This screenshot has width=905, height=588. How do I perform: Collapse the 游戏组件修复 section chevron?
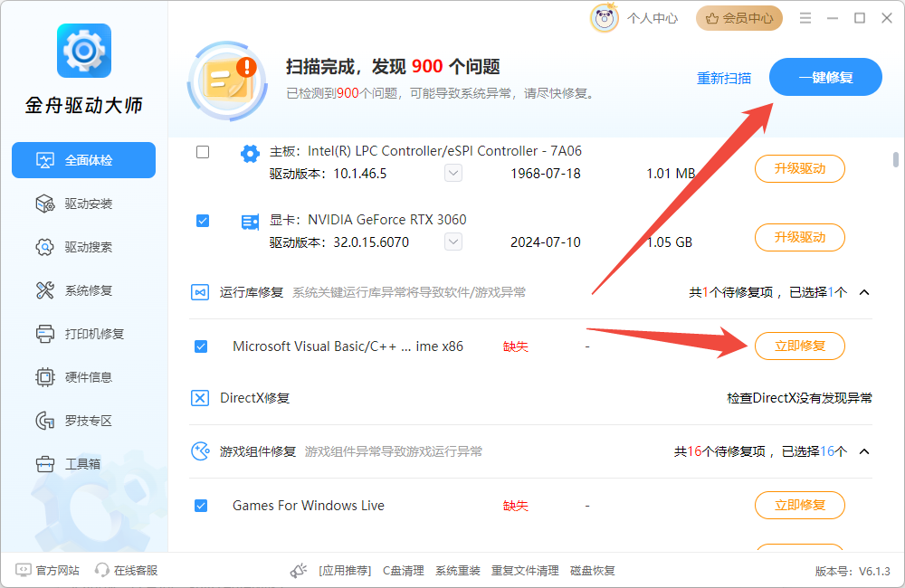point(864,451)
